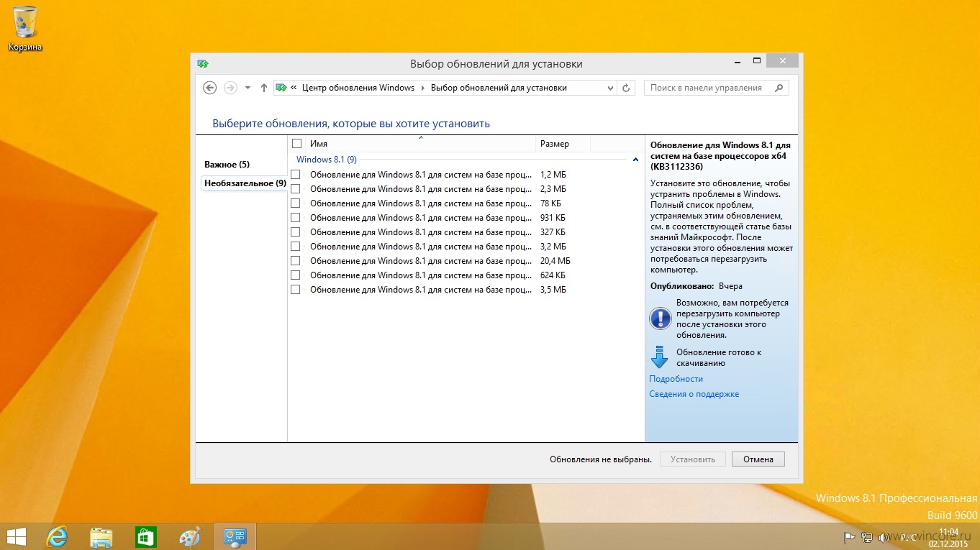Screen dimensions: 980x550
Task: Open the recent locations dropdown arrow
Action: point(248,88)
